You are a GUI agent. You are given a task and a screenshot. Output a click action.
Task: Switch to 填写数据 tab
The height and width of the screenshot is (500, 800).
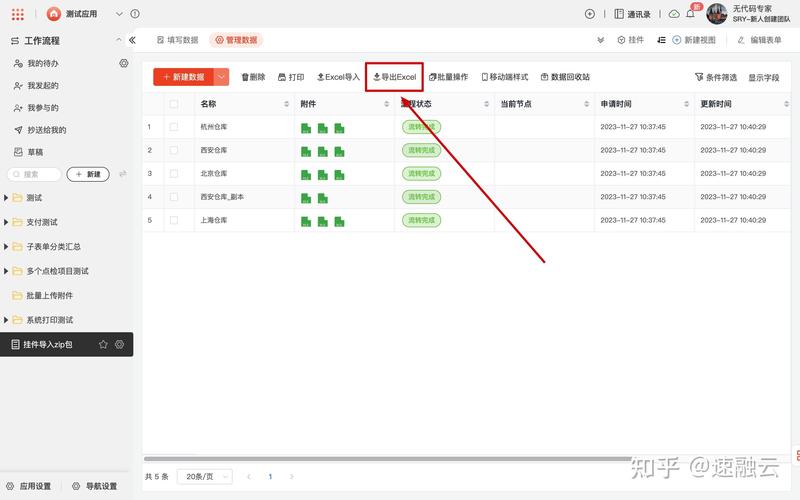(x=178, y=40)
